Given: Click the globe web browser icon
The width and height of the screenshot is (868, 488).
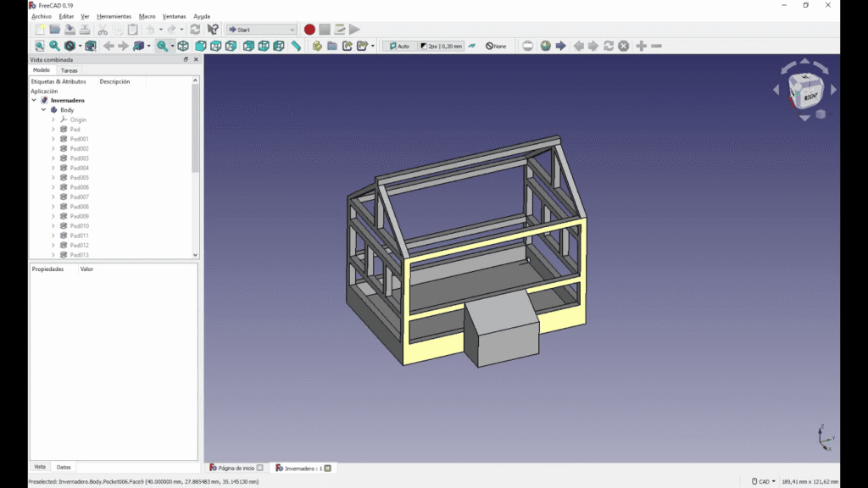Looking at the screenshot, I should point(546,46).
